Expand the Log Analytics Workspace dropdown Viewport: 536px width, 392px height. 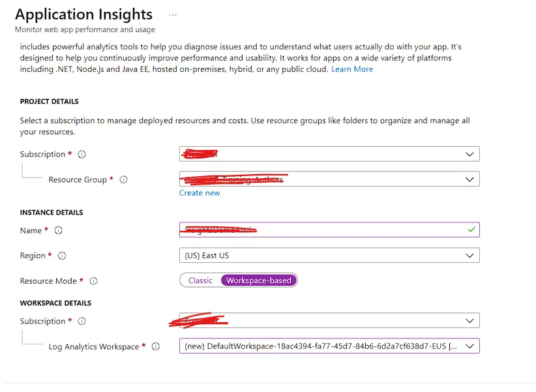(469, 346)
